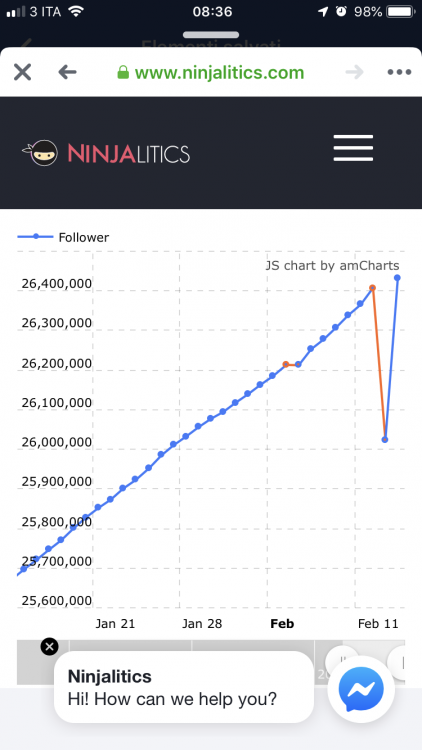Open the Messenger chat bubble

click(x=361, y=689)
